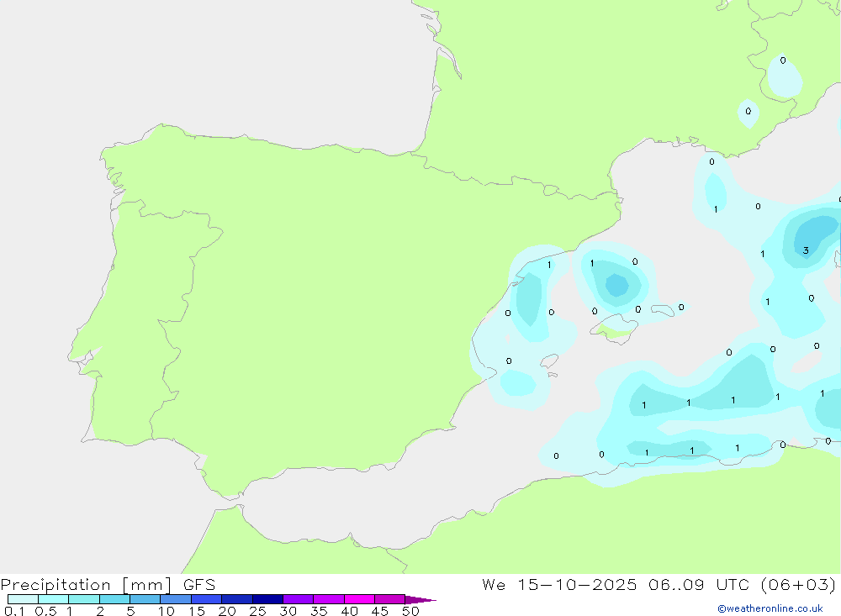Click the legend tick label '0.1'
The width and height of the screenshot is (841, 616).
[14, 611]
